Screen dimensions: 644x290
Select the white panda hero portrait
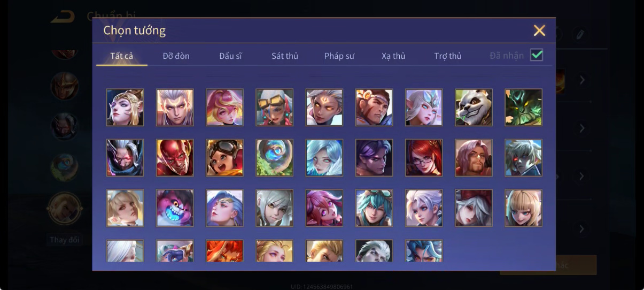tap(474, 108)
